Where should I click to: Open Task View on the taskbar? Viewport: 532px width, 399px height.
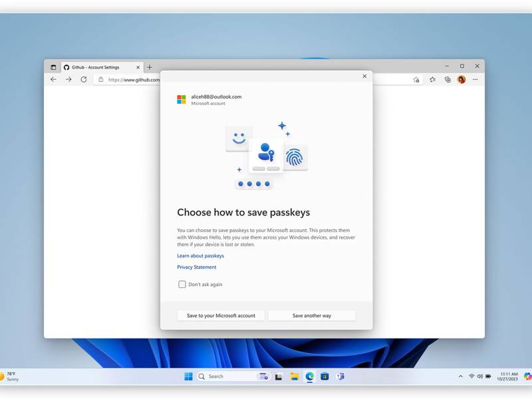279,376
